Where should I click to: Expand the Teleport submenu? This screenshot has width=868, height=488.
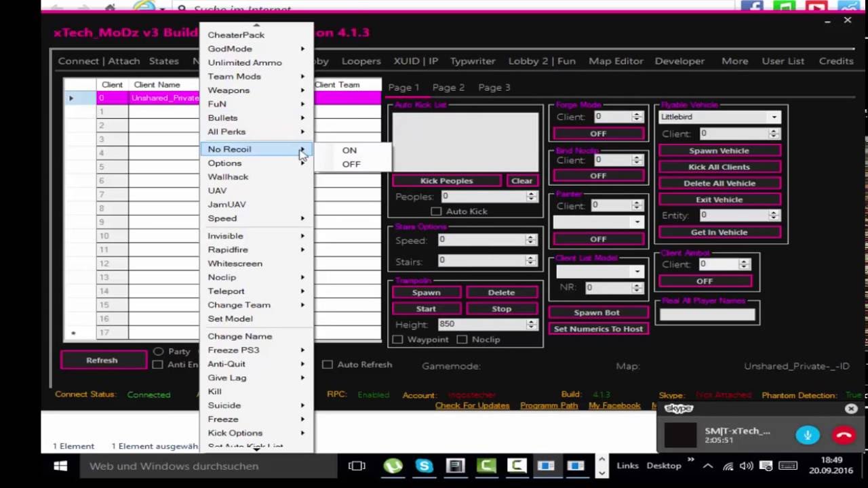(256, 291)
